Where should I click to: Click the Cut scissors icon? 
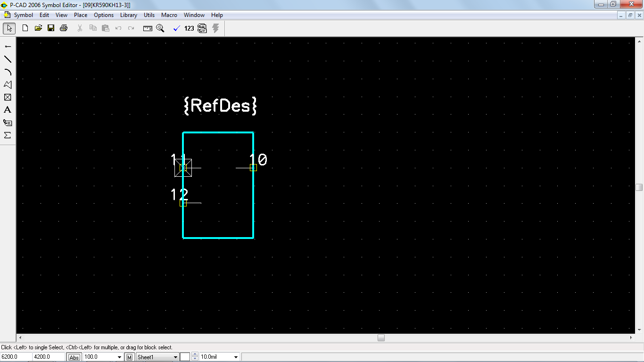point(80,28)
